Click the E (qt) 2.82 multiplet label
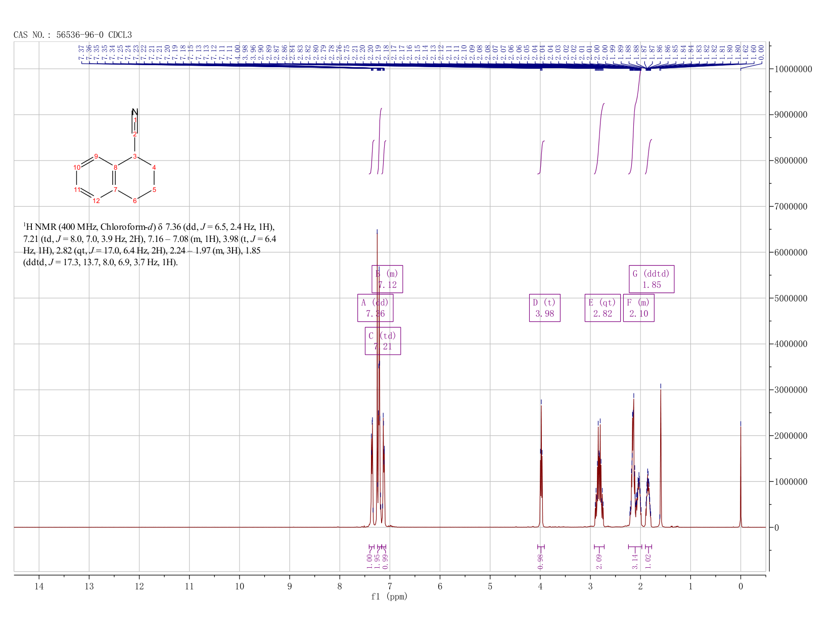This screenshot has width=834, height=644. click(603, 308)
